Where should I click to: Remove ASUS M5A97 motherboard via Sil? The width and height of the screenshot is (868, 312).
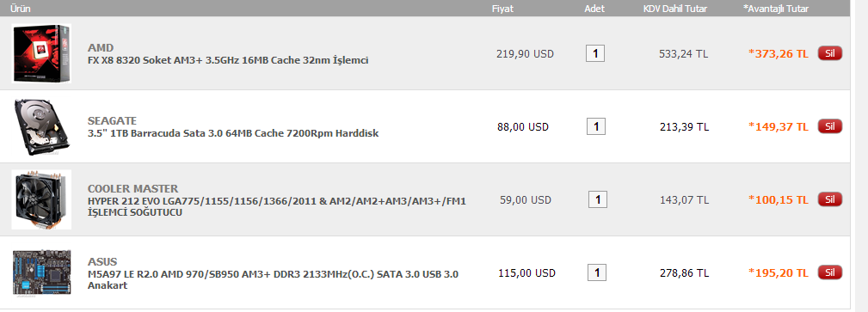[x=830, y=272]
